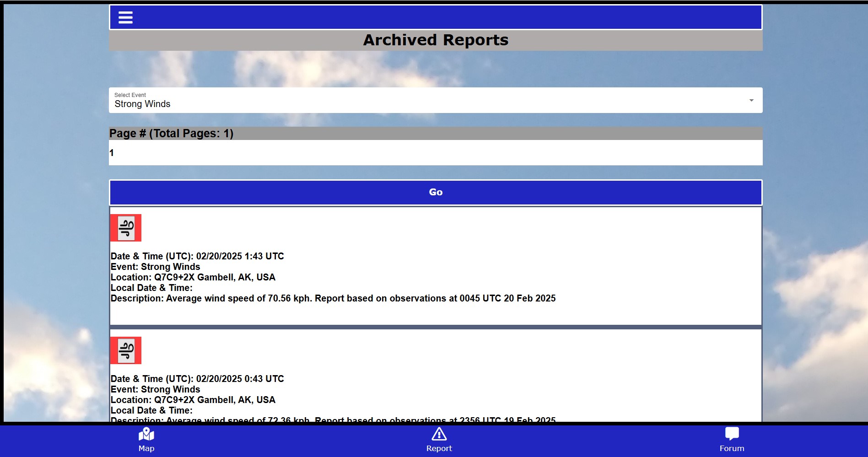The image size is (868, 457).
Task: Select Location line of the 0:43 UTC report
Action: point(193,400)
